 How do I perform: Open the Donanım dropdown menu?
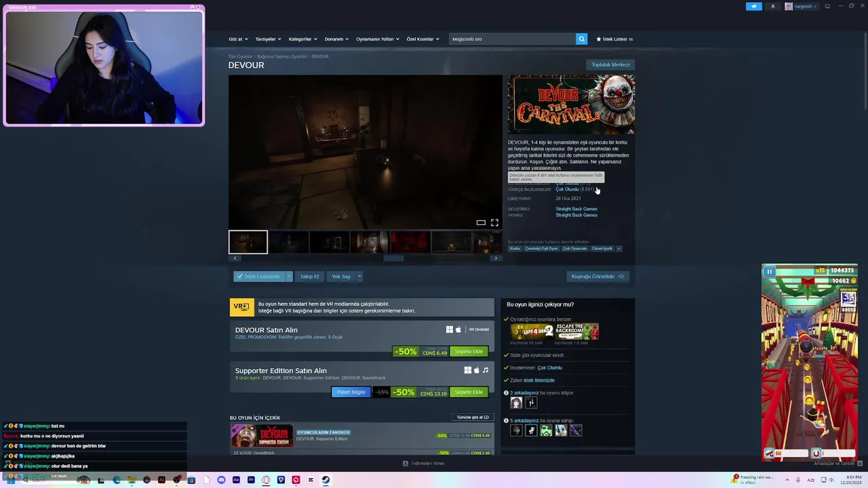pos(336,39)
